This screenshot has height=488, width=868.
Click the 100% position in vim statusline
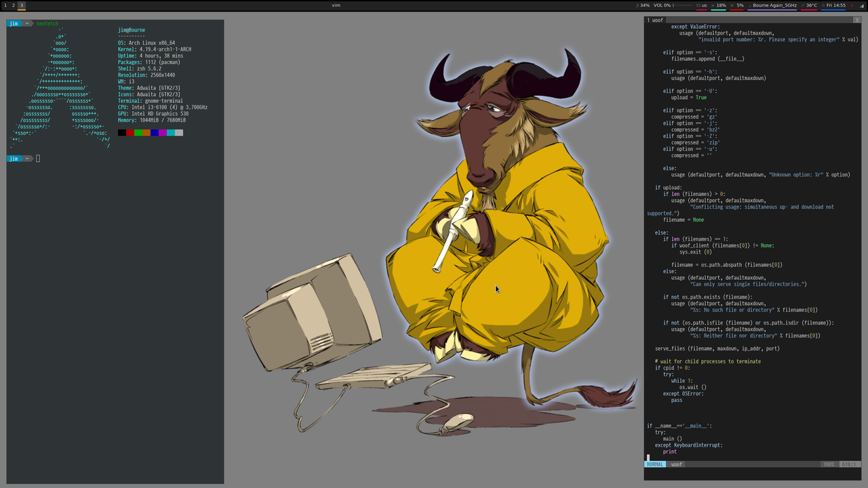click(x=829, y=464)
